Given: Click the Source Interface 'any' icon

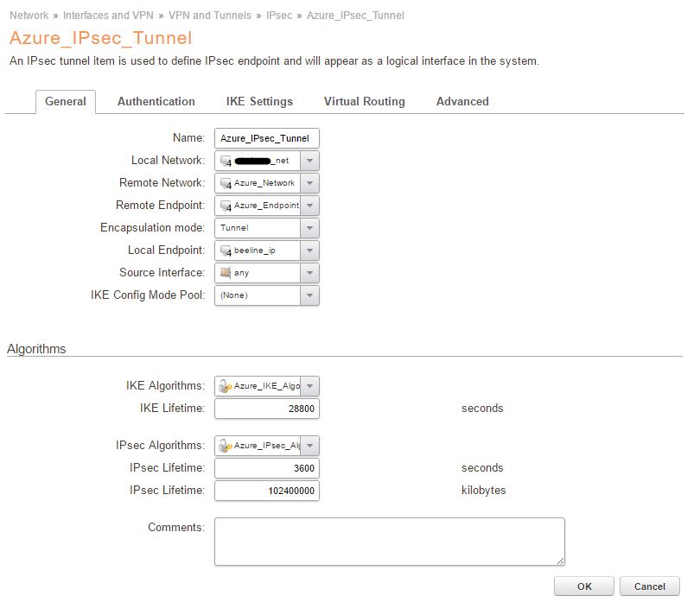Looking at the screenshot, I should pos(226,273).
